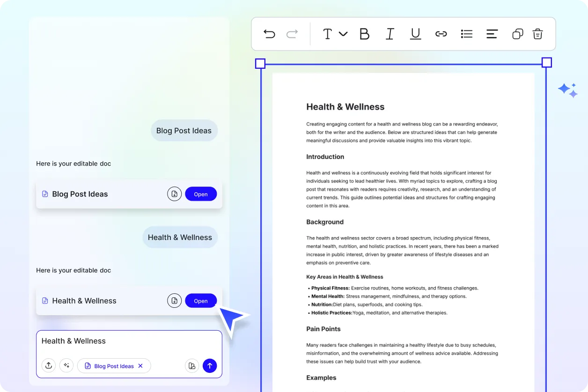Insert a hyperlink

441,34
